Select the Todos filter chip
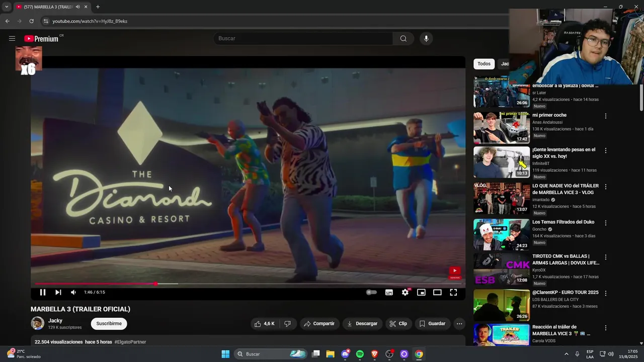Viewport: 644px width, 362px height. [484, 64]
